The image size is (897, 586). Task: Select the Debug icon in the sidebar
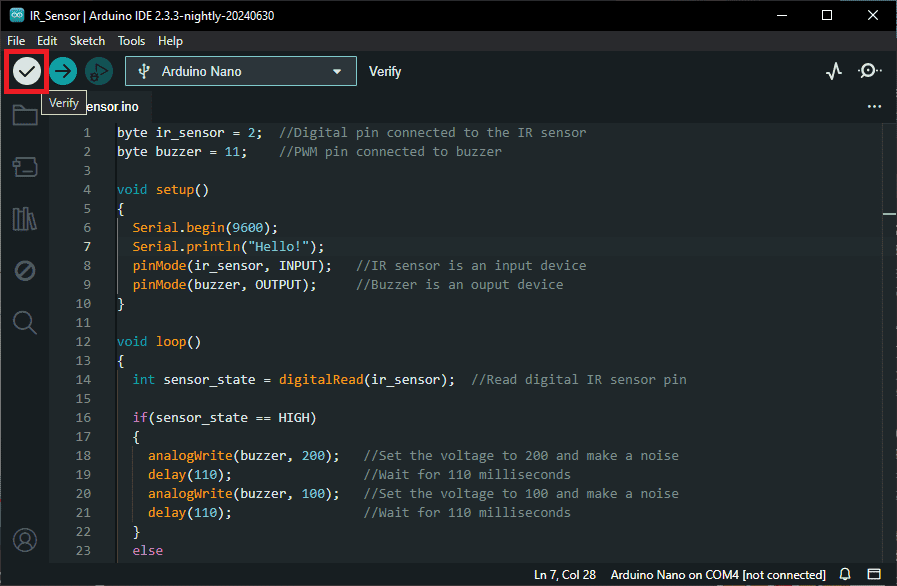25,271
